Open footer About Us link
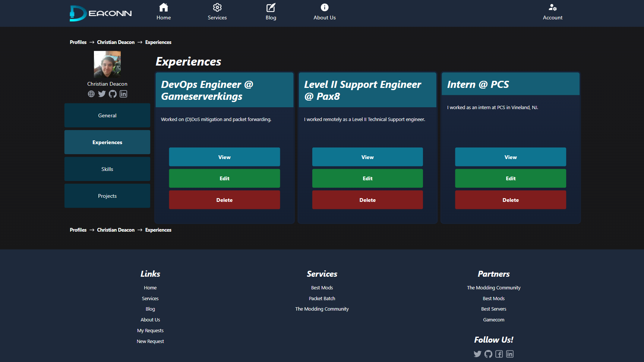644x362 pixels. click(x=150, y=320)
